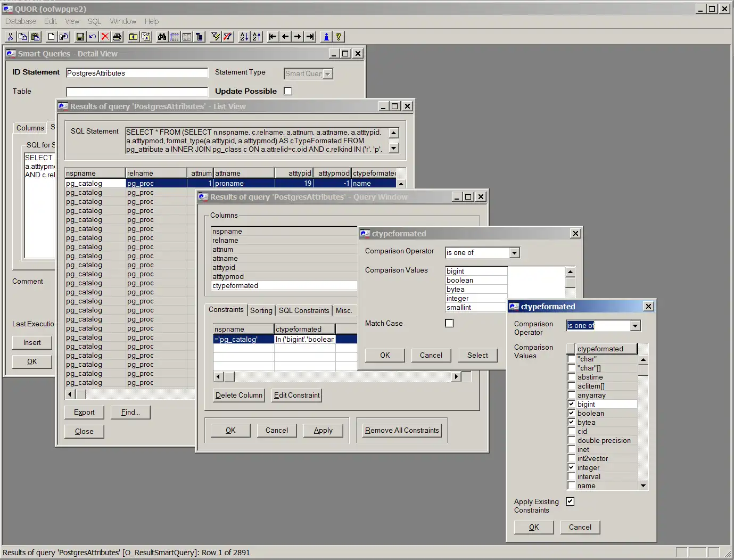734x560 pixels.
Task: Click the Save floppy disk icon
Action: (x=80, y=37)
